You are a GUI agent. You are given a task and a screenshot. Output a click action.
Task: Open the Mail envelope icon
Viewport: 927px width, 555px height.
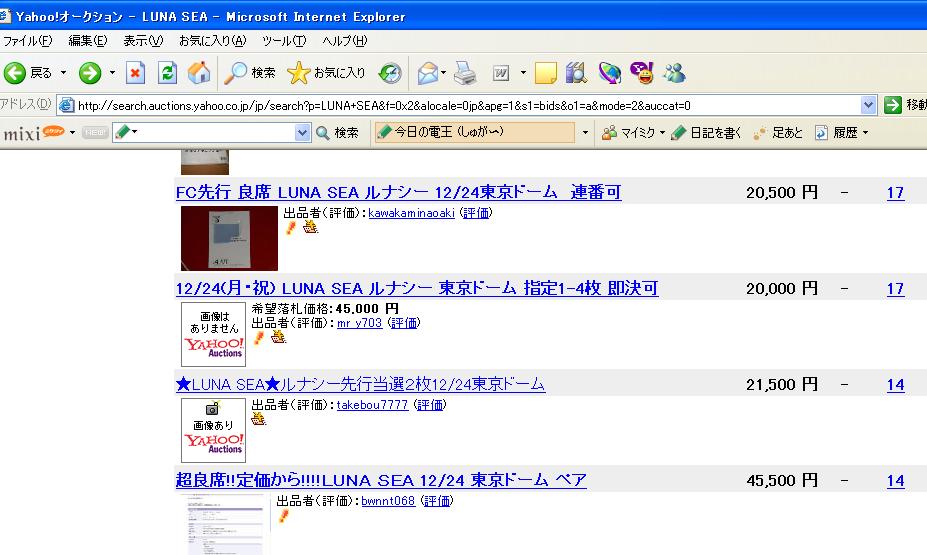pyautogui.click(x=428, y=73)
